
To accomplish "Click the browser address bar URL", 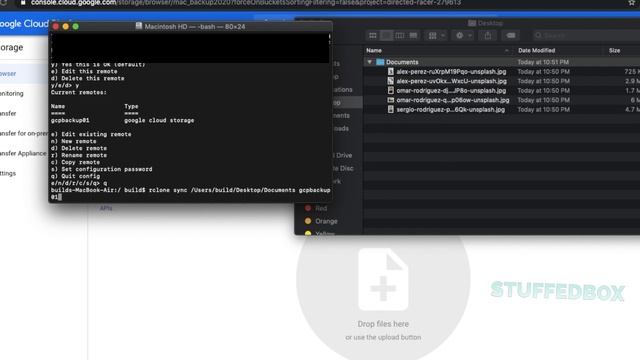I will coord(246,3).
